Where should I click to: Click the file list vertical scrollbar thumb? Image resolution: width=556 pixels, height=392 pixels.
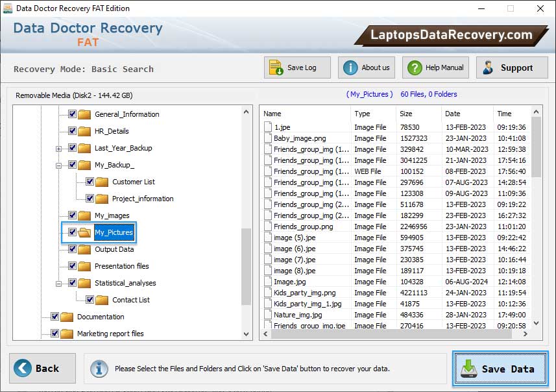point(536,147)
